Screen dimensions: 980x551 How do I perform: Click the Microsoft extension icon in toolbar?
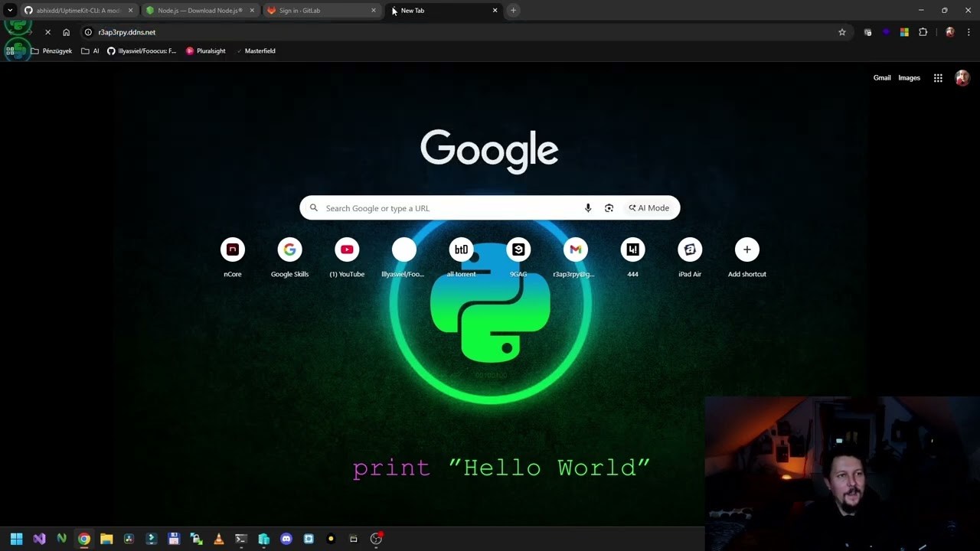coord(904,32)
